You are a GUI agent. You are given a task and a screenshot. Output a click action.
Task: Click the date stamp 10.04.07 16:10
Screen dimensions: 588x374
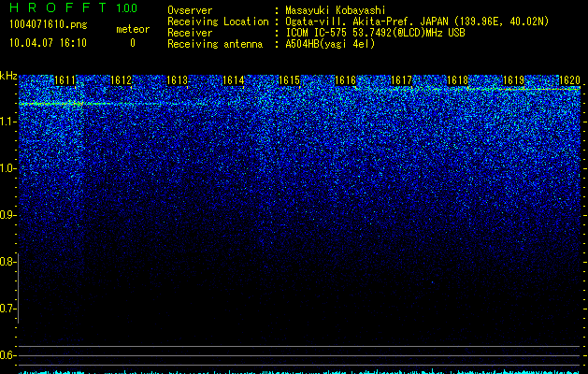tap(48, 43)
